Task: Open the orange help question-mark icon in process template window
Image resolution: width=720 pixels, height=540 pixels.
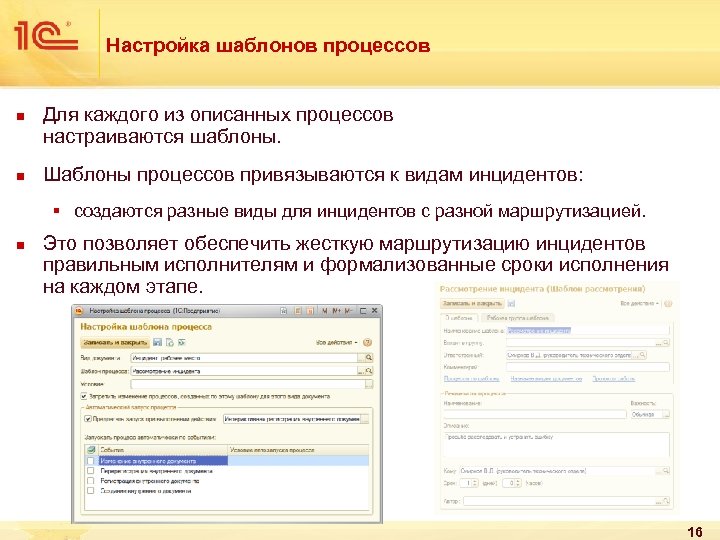Action: pyautogui.click(x=367, y=343)
